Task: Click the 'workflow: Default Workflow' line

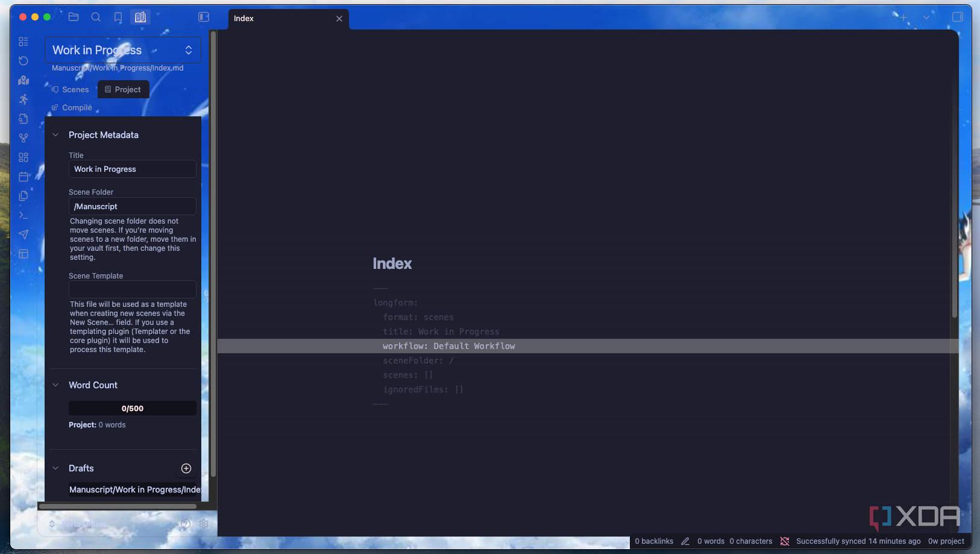Action: coord(448,346)
